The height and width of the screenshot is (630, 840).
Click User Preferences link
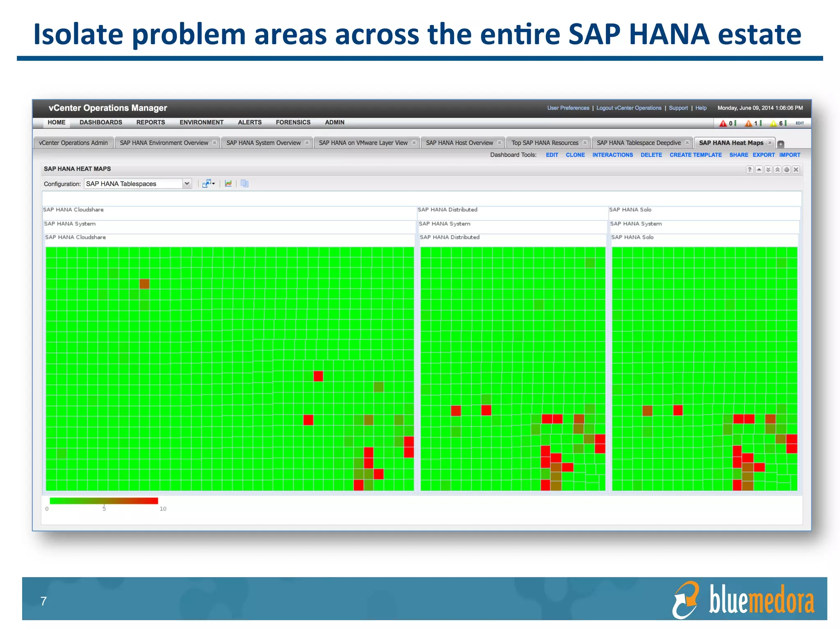pos(568,108)
